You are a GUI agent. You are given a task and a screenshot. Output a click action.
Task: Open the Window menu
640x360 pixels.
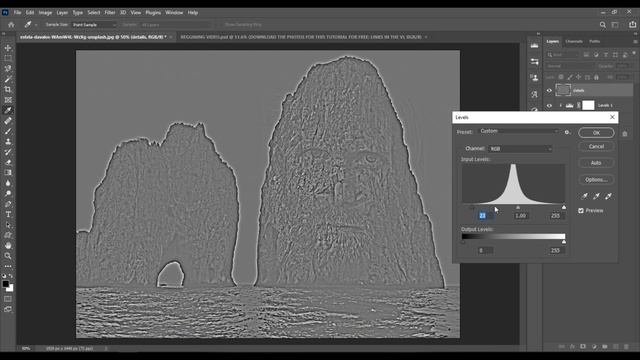[174, 13]
